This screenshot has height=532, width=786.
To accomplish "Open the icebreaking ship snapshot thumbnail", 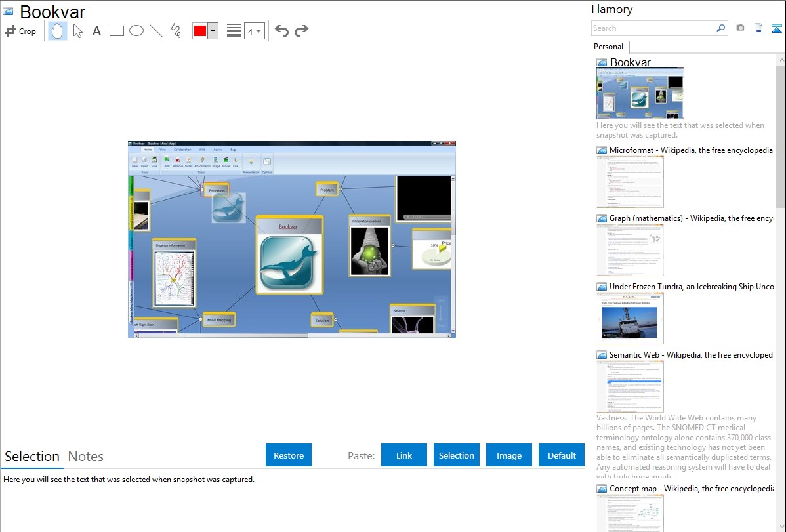I will pyautogui.click(x=630, y=318).
